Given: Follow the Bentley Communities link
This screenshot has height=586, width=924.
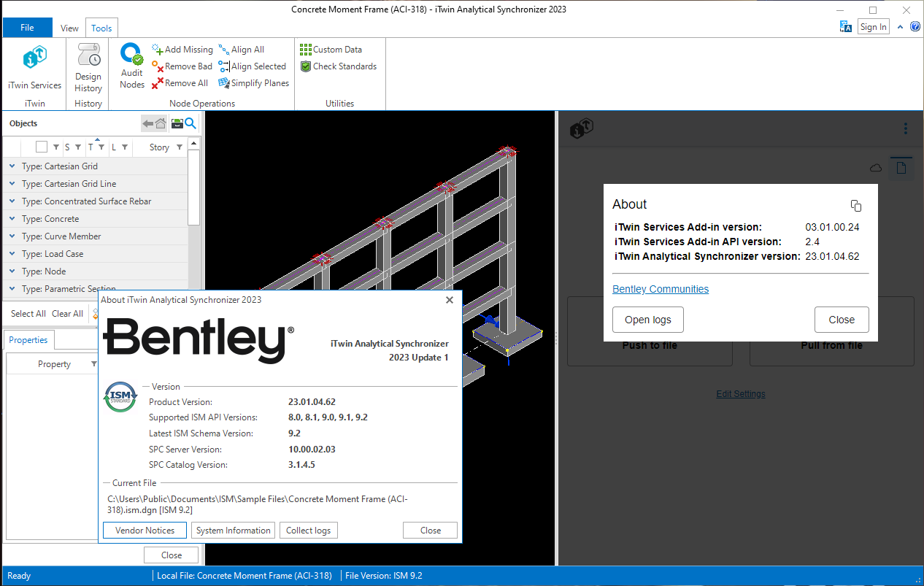Looking at the screenshot, I should pyautogui.click(x=661, y=289).
